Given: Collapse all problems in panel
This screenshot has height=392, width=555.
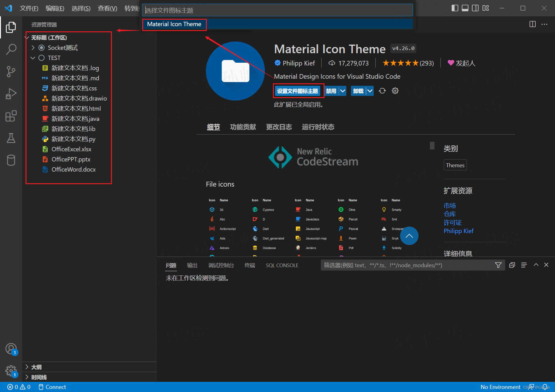Looking at the screenshot, I should tap(512, 265).
